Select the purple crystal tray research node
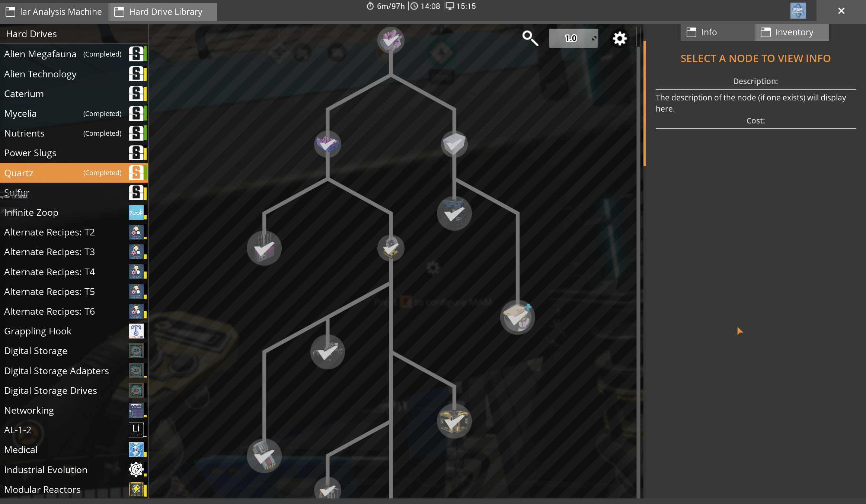This screenshot has width=866, height=504. click(327, 144)
